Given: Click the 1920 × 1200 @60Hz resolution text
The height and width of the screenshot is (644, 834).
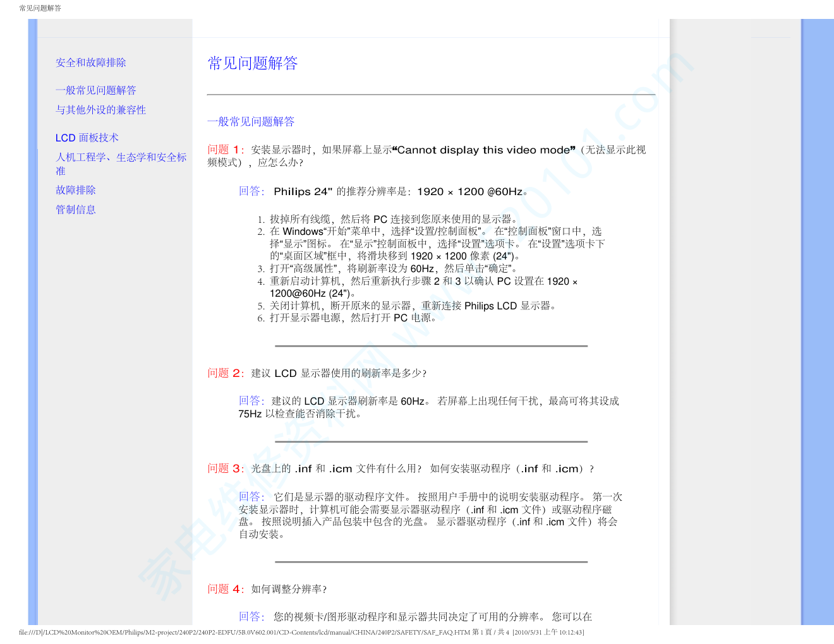Looking at the screenshot, I should coord(470,191).
